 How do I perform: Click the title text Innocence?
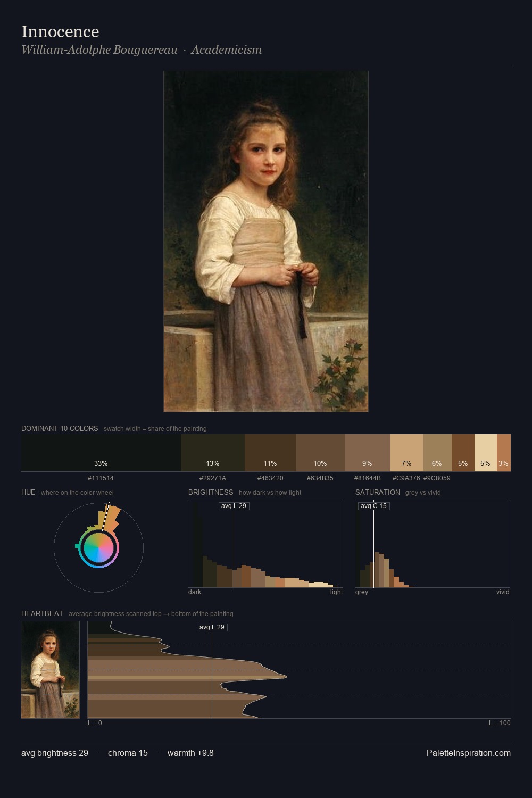pyautogui.click(x=60, y=31)
